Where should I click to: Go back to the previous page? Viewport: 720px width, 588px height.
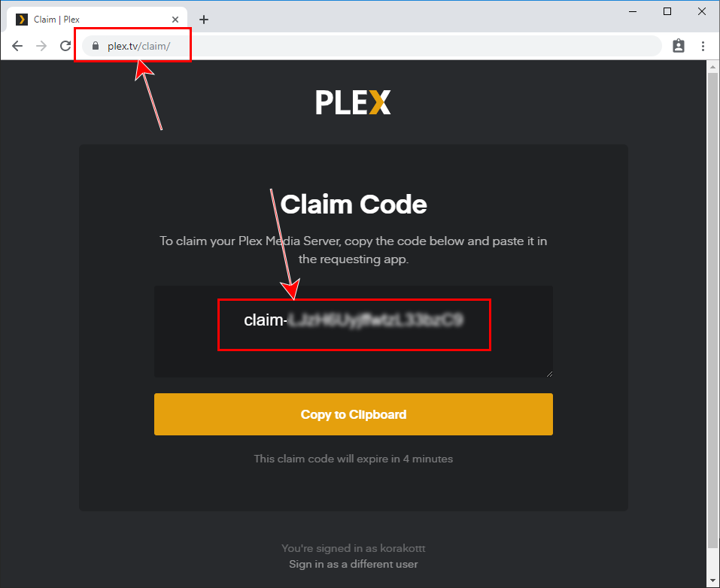click(x=17, y=46)
